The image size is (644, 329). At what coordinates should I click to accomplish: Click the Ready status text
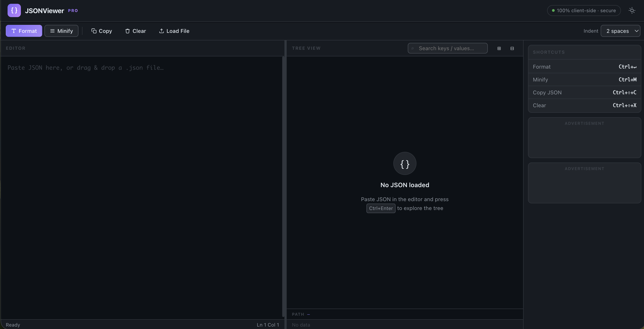[13, 325]
